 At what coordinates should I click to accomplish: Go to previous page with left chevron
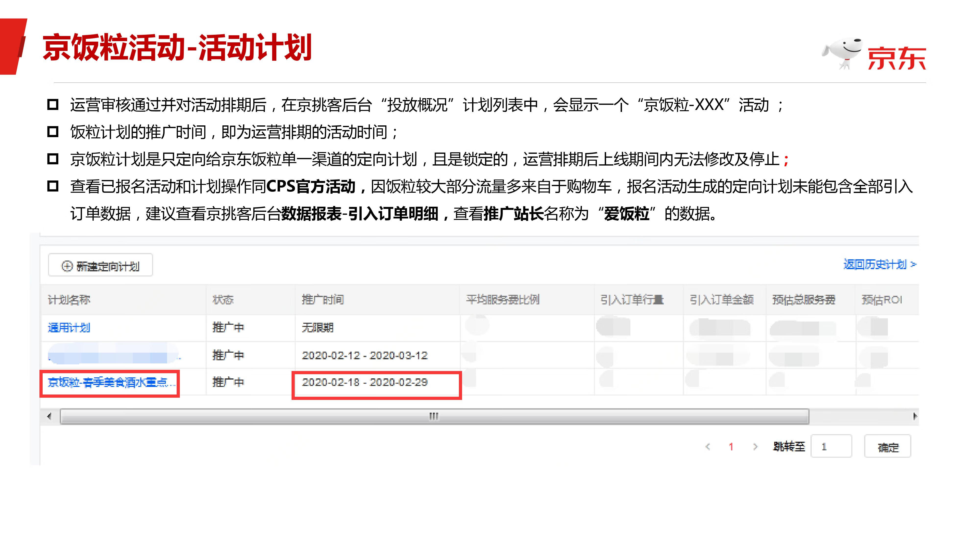[708, 446]
